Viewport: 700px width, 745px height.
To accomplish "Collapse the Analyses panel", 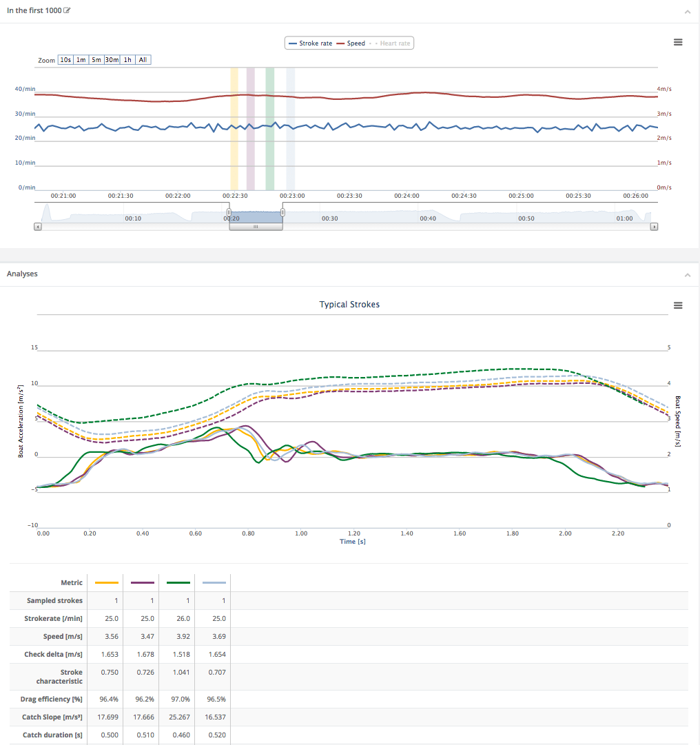I will click(687, 274).
